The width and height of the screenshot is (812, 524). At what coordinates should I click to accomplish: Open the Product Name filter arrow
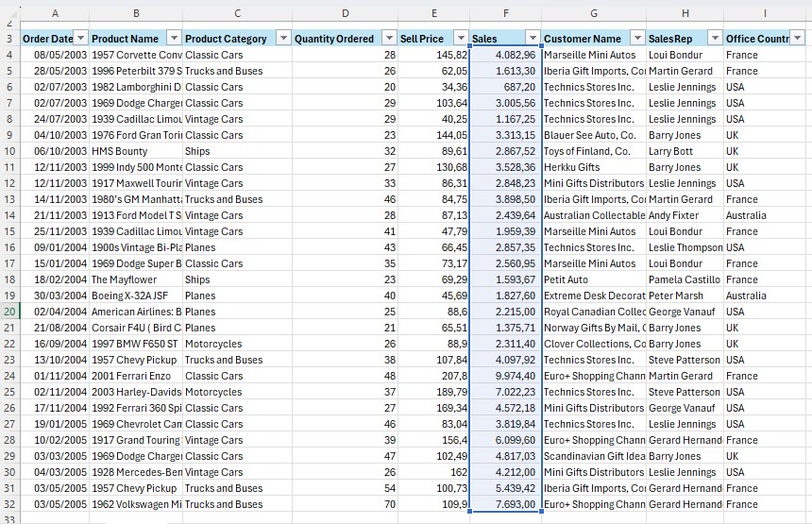coord(173,39)
